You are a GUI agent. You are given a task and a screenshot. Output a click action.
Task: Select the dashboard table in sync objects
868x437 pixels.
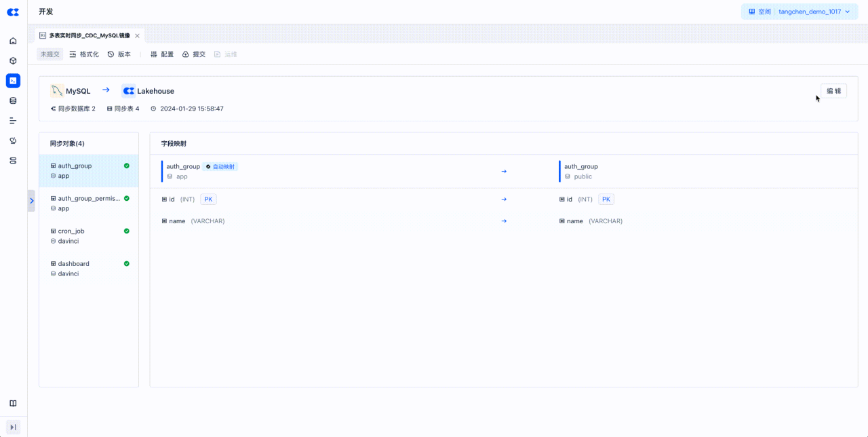[x=89, y=268]
